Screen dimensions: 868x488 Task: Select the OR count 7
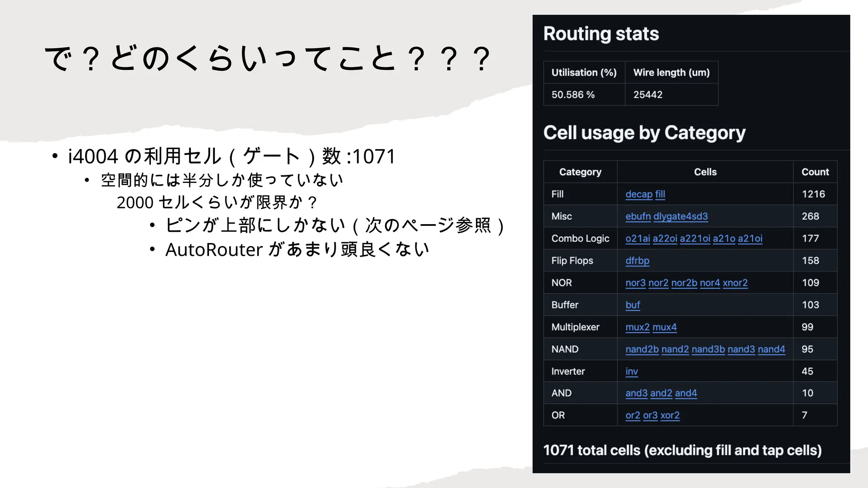[804, 415]
